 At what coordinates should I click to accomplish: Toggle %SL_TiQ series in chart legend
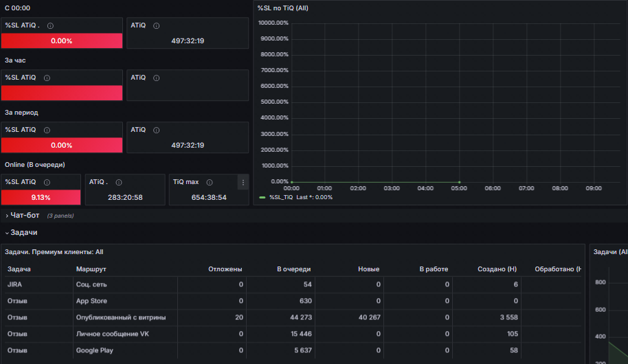click(x=281, y=197)
